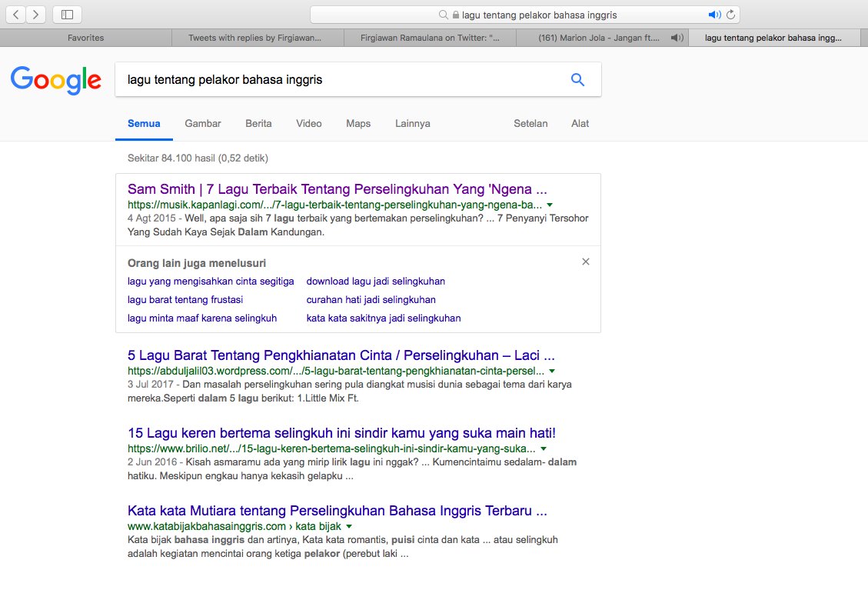868x590 pixels.
Task: Click the www.brilio.net green URL
Action: click(331, 448)
